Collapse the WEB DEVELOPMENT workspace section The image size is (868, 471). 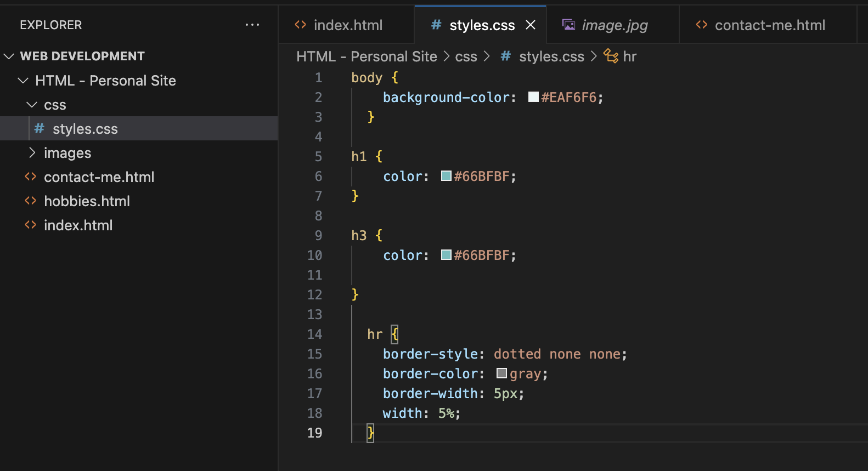tap(9, 56)
